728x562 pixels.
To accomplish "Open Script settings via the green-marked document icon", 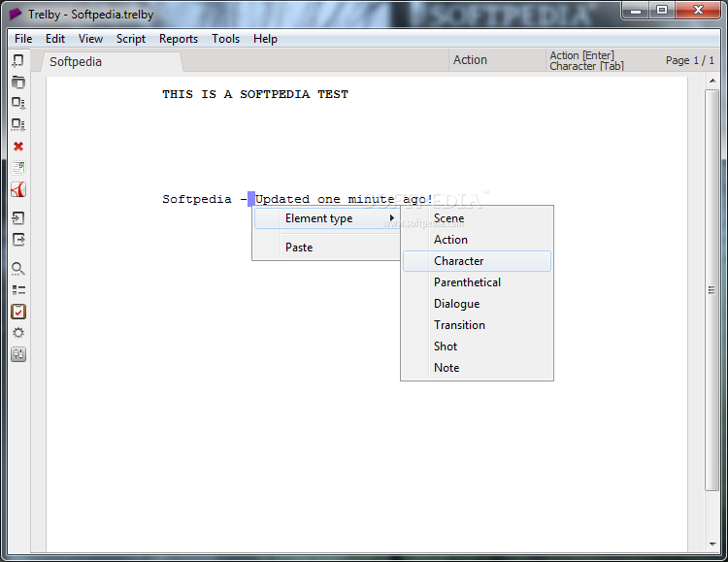I will (18, 168).
